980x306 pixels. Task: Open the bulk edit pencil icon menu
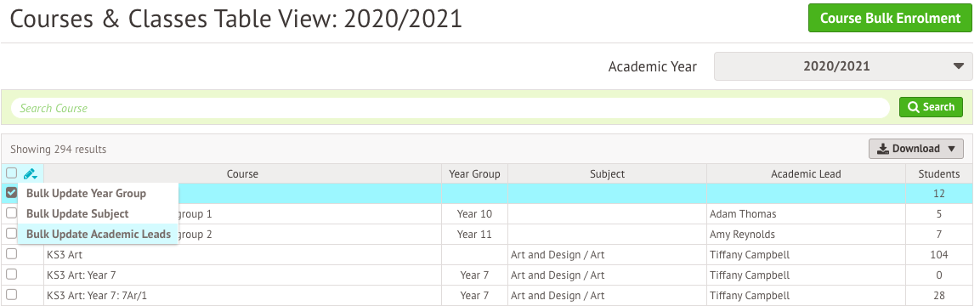point(31,173)
